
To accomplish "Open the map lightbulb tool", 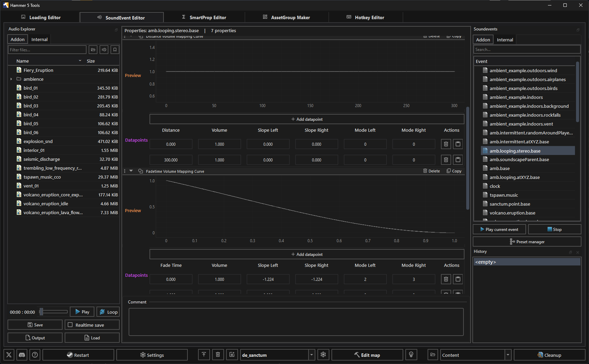I will (x=411, y=355).
